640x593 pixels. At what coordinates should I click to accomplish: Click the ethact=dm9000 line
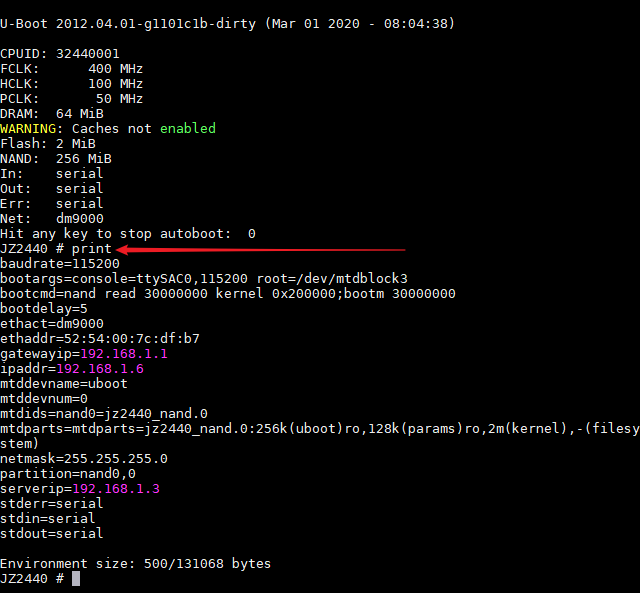(x=52, y=324)
